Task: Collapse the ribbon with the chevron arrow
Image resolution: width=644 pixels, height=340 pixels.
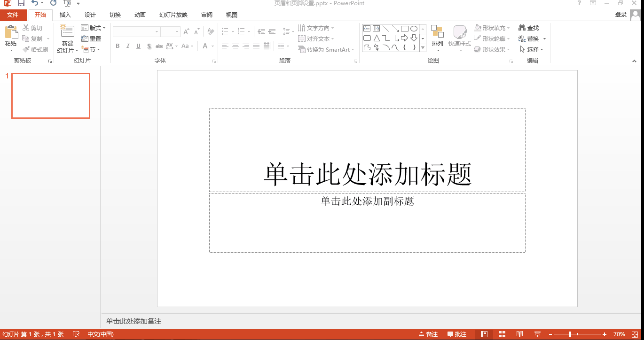Action: (635, 61)
